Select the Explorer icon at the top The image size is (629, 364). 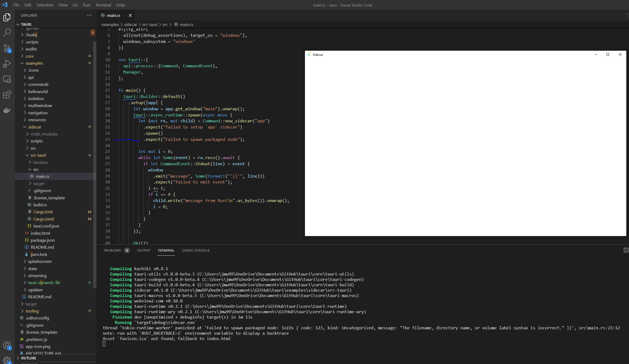pos(7,17)
